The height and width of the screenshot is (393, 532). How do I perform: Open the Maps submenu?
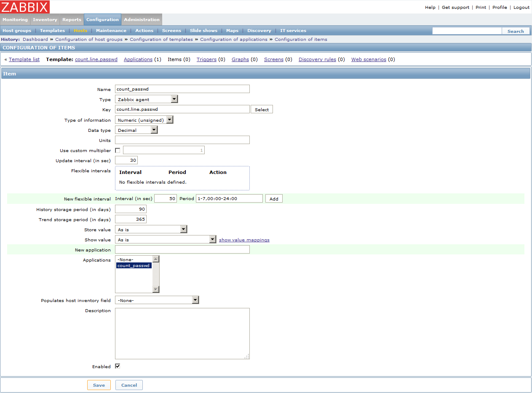pos(232,30)
